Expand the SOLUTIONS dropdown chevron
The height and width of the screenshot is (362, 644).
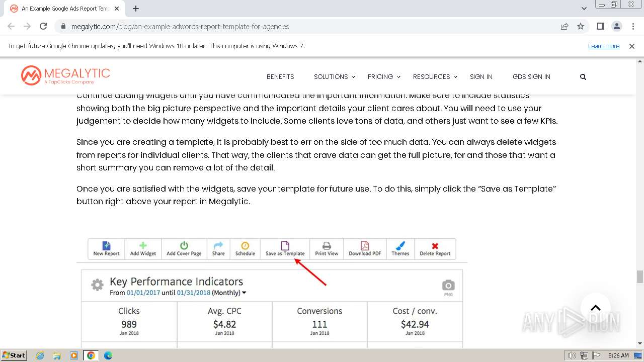coord(353,77)
